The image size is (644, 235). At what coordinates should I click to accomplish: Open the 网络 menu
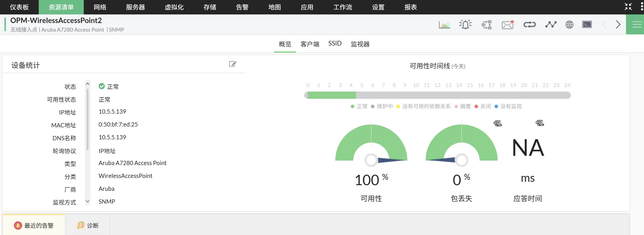pyautogui.click(x=100, y=7)
